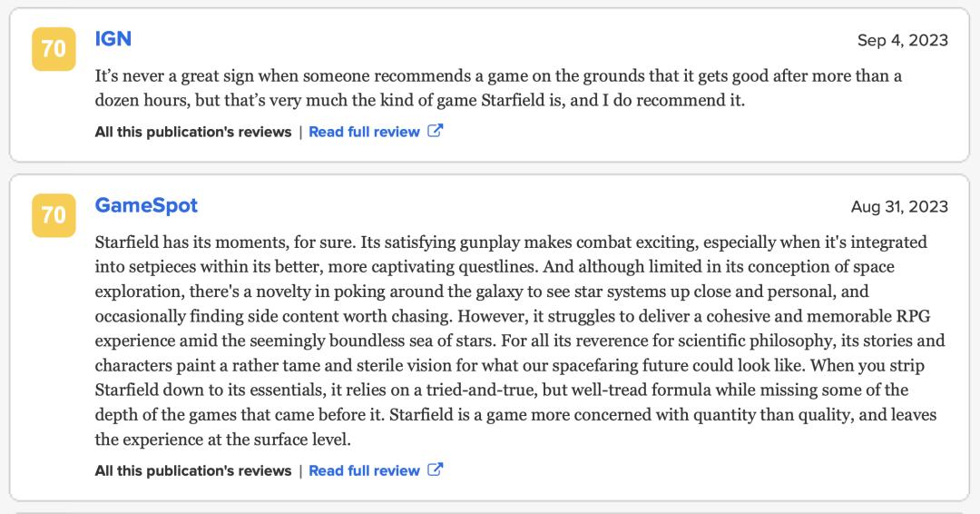Click the GameSpot line "Starfield has its moments"
This screenshot has width=980, height=514.
click(511, 242)
